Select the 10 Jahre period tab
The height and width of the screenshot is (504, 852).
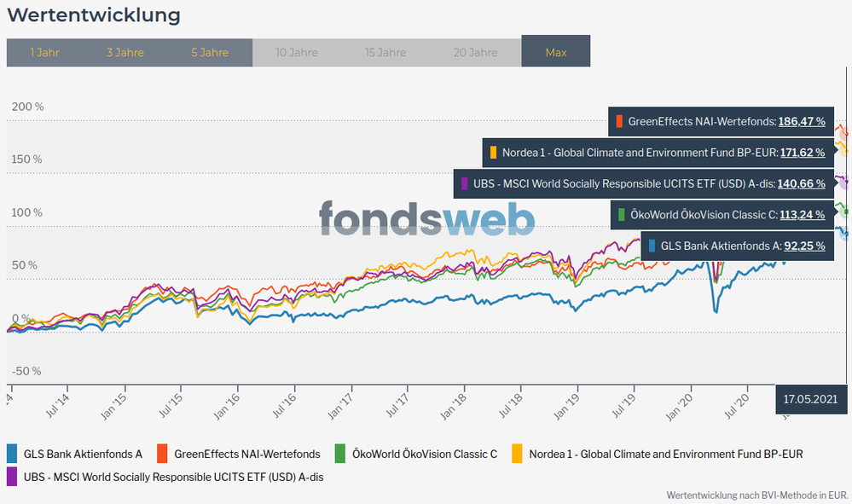pyautogui.click(x=297, y=52)
